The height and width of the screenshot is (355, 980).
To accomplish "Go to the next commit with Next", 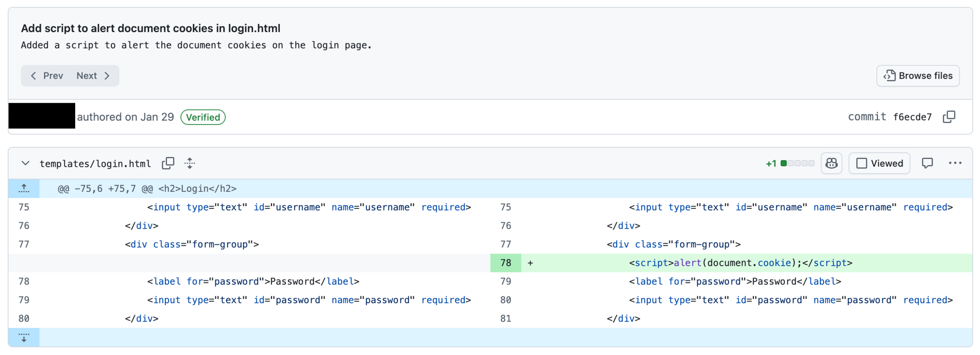I will (x=93, y=76).
